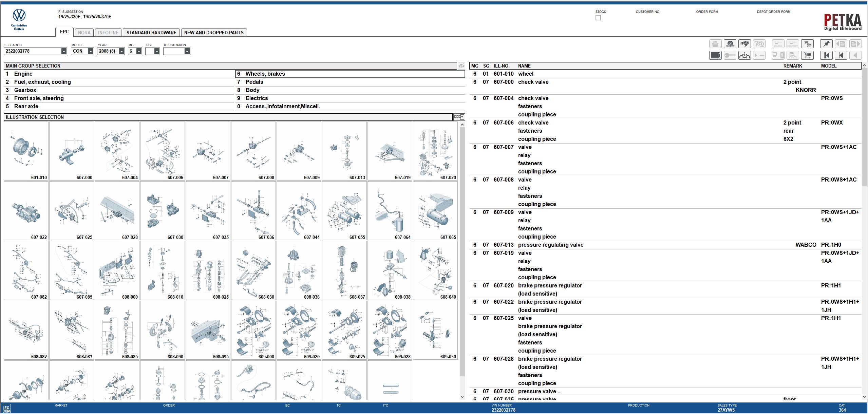
Task: Expand the YEAR dropdown showing 2008 (8)
Action: (x=121, y=51)
